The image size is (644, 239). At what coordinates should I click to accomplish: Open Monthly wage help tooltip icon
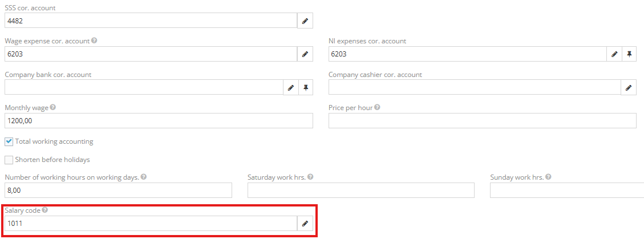(53, 107)
